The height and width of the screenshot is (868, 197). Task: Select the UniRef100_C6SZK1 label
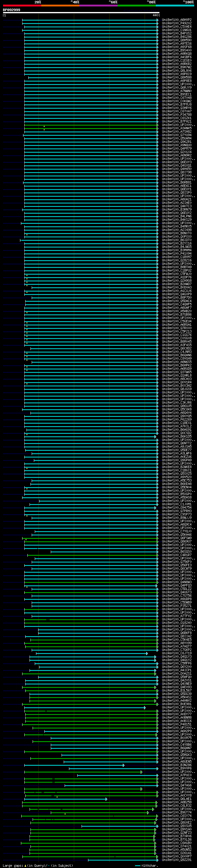(x=177, y=118)
